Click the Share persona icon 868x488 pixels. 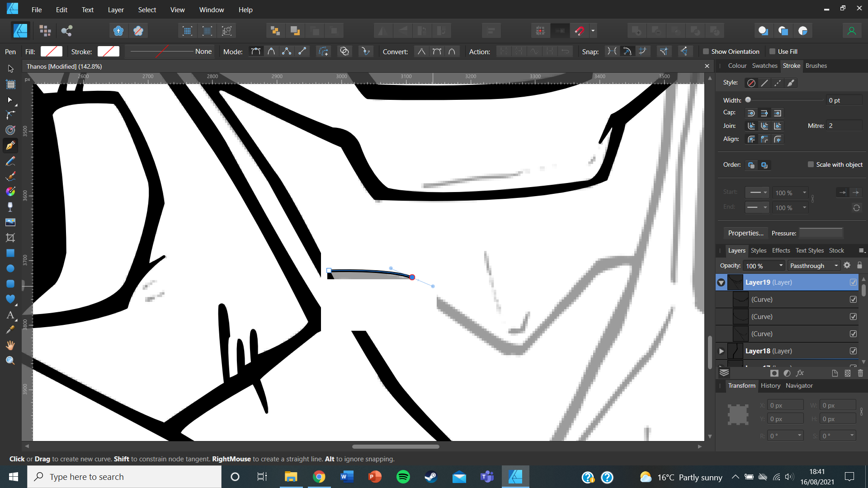67,31
